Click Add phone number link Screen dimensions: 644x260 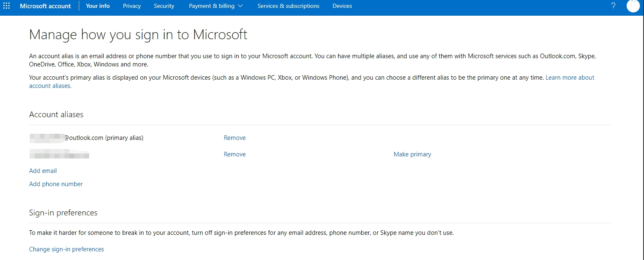point(56,184)
